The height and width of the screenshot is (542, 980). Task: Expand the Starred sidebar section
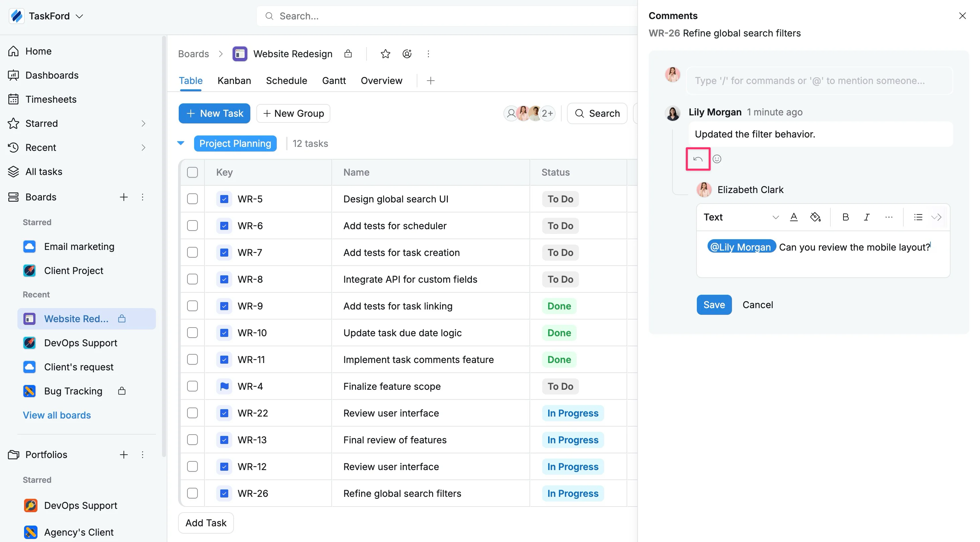[x=144, y=123]
